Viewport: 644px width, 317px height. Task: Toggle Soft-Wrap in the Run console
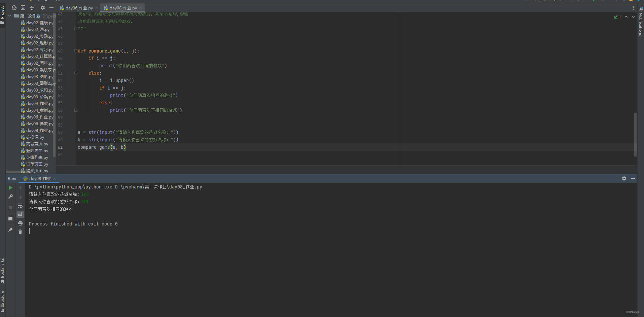pos(20,206)
